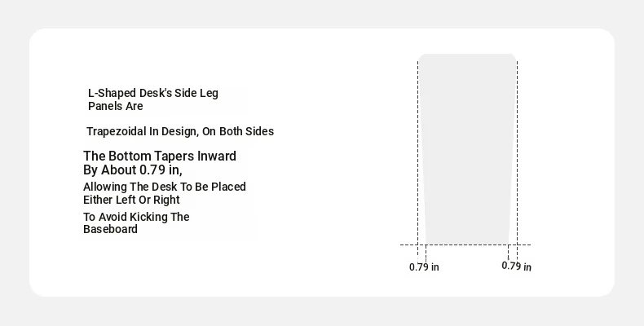
Task: Click the gray page background outside the card
Action: (322, 15)
